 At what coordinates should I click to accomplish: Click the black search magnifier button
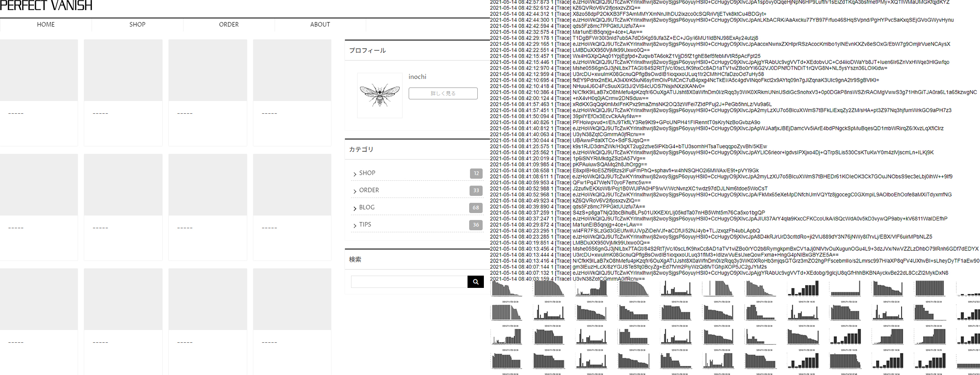point(475,282)
